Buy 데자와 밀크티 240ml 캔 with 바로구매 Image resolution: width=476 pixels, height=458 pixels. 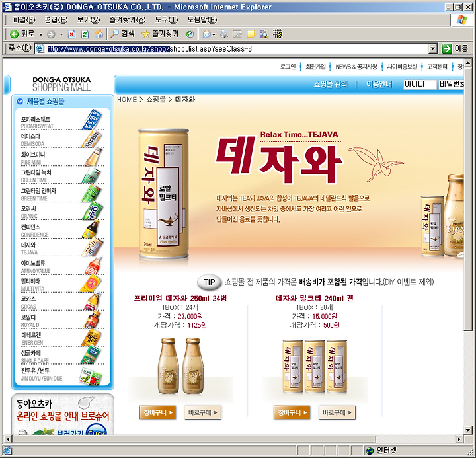pos(337,412)
